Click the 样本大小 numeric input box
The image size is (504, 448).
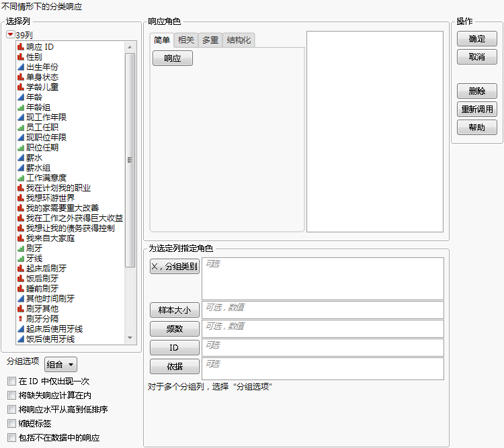pos(323,310)
